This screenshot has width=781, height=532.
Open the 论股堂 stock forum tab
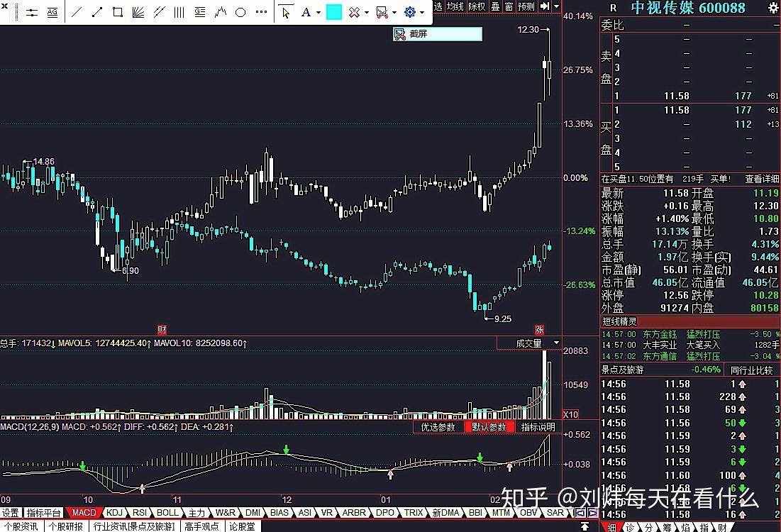[242, 526]
